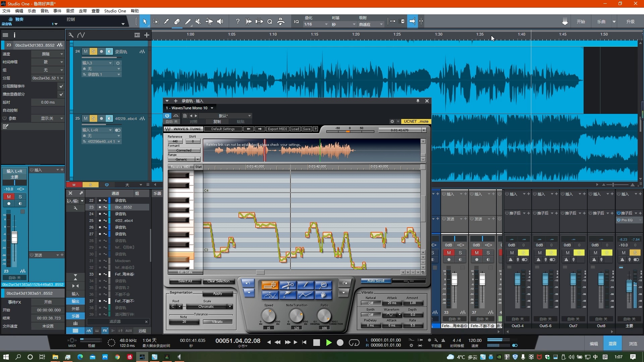
Task: Adjust the Waves Tune Ratio knob
Action: click(324, 315)
